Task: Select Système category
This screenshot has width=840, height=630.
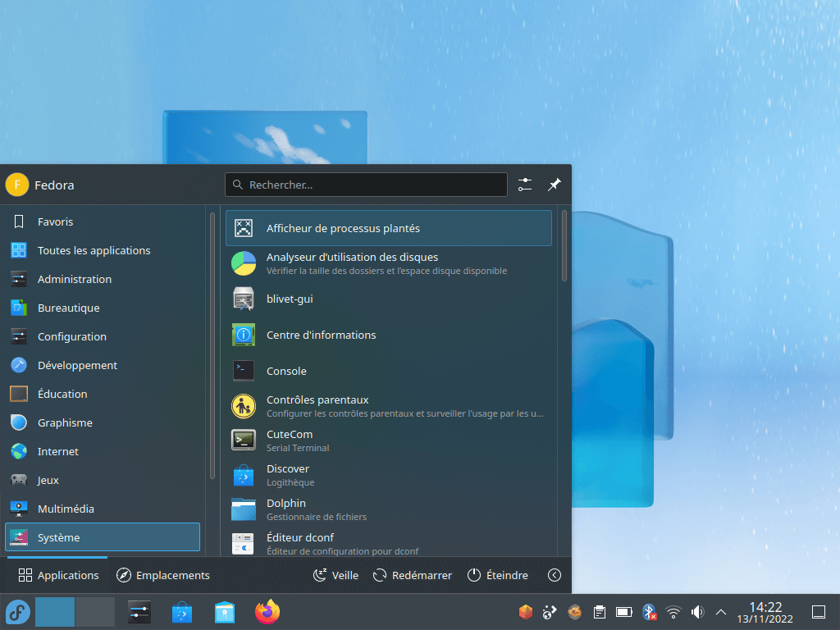Action: tap(103, 537)
